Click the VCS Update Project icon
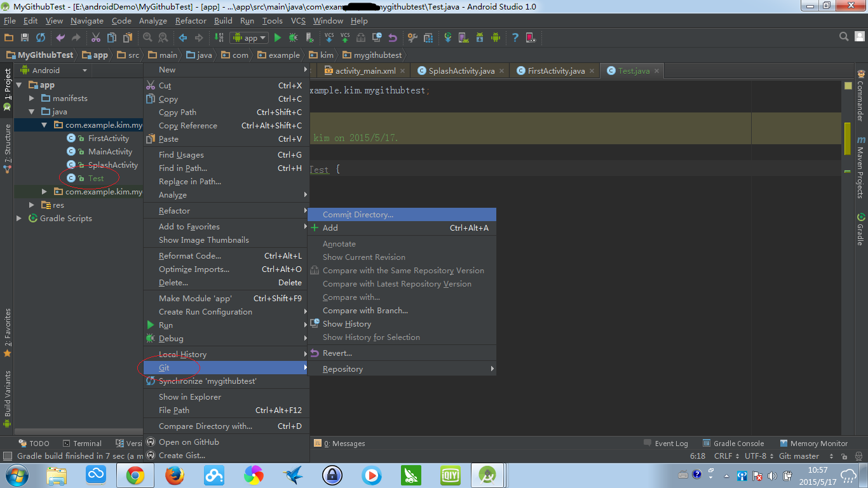The height and width of the screenshot is (488, 868). [329, 38]
